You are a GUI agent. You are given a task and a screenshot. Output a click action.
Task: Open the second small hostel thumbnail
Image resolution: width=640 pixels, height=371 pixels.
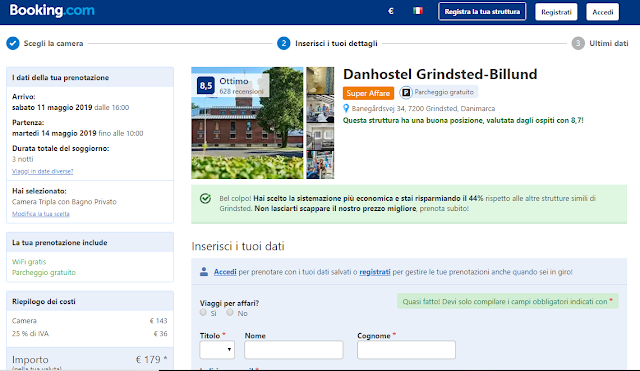(320, 109)
